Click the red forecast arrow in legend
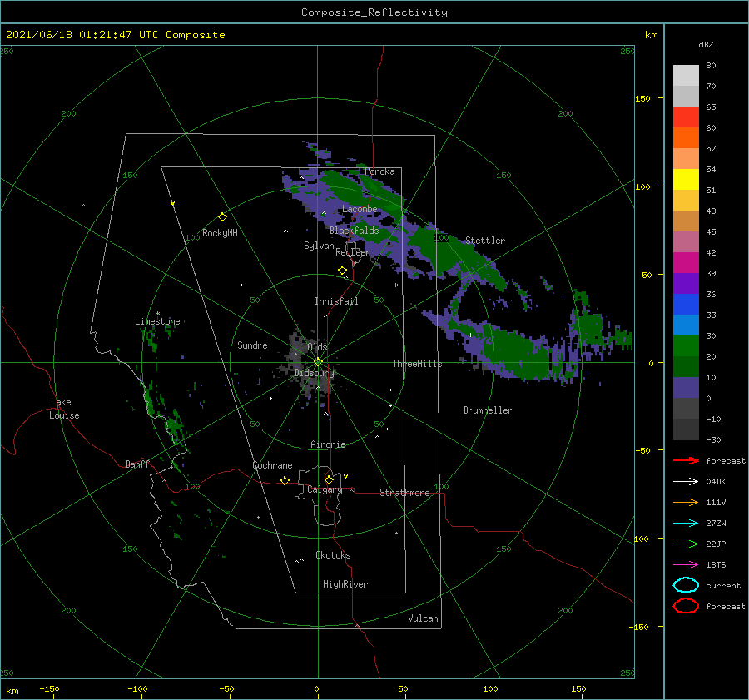Viewport: 749px width, 700px height. (x=686, y=460)
